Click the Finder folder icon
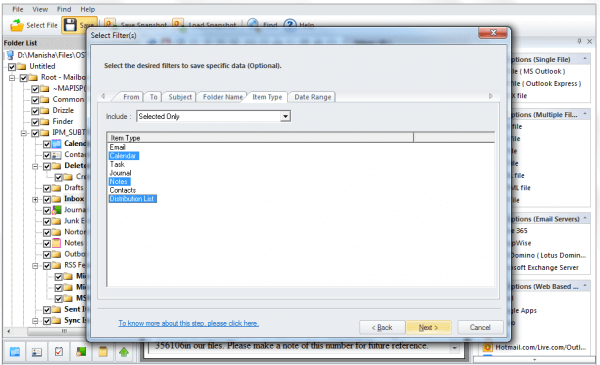 pyautogui.click(x=45, y=122)
